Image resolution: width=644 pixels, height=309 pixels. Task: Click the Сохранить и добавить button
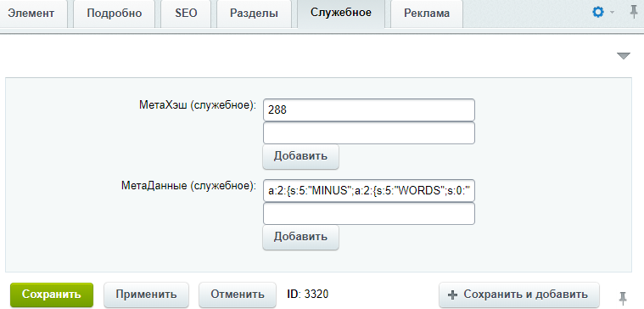pos(519,295)
